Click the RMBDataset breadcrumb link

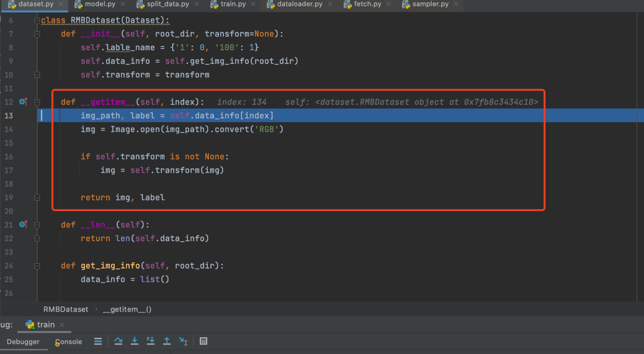pos(65,309)
